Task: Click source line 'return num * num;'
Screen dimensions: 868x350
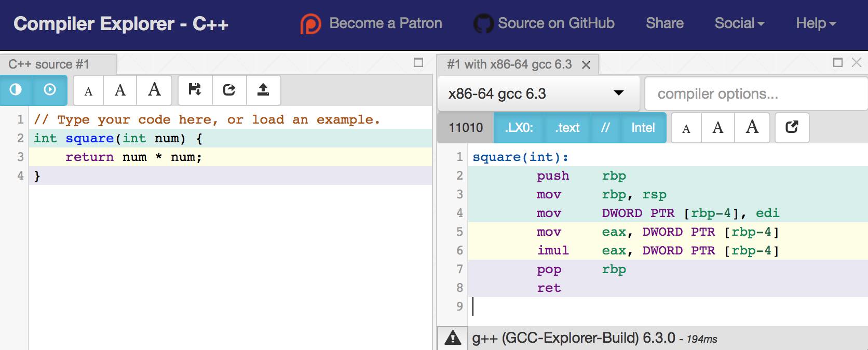Action: pyautogui.click(x=133, y=157)
